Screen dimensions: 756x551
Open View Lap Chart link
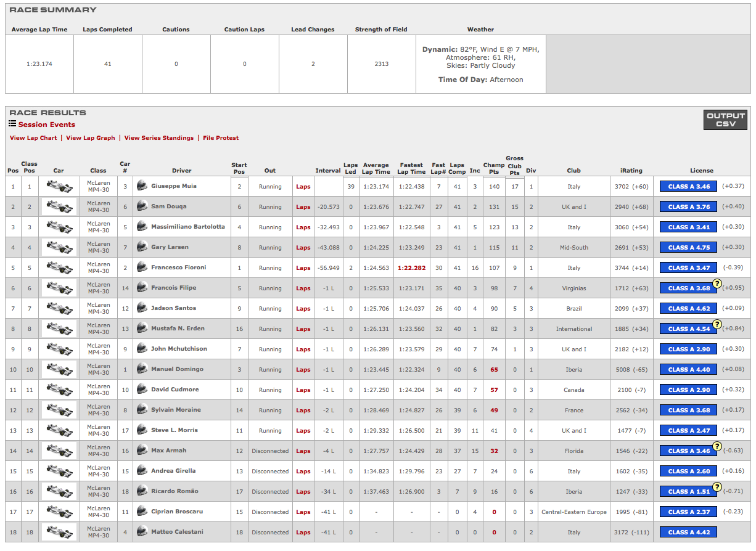(33, 138)
